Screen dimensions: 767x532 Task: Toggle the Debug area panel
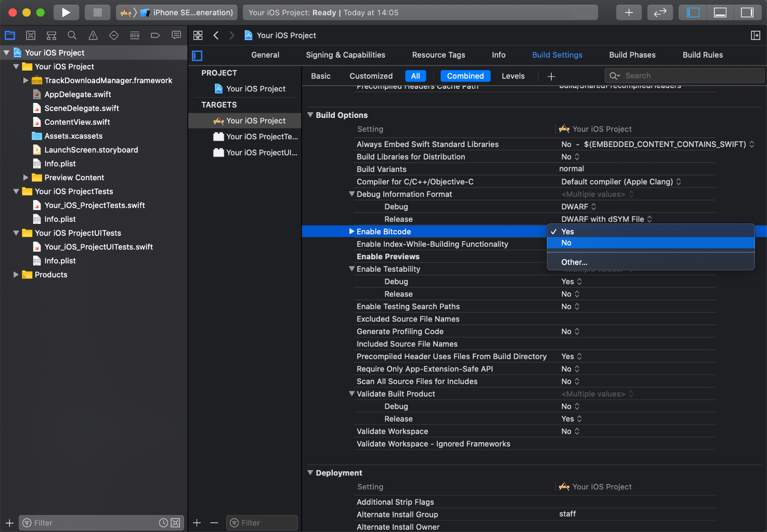[x=720, y=12]
